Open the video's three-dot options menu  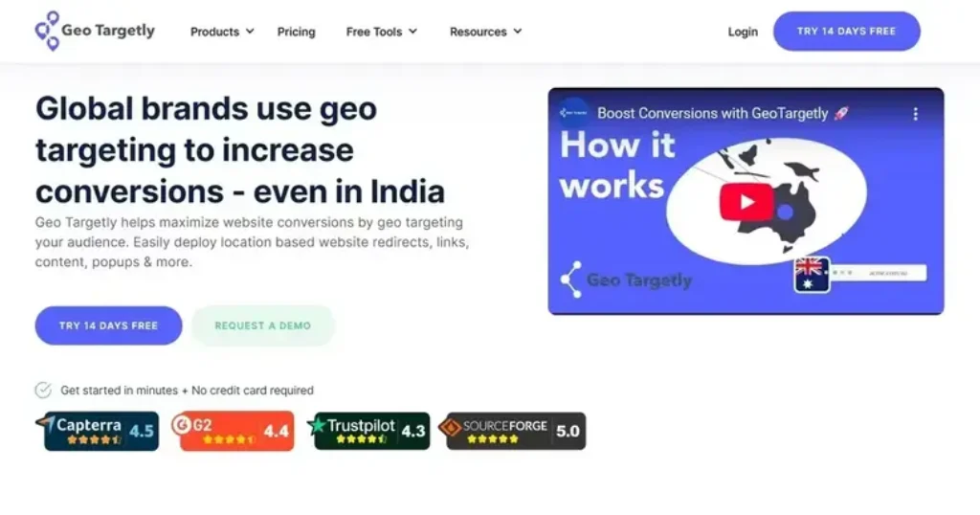(x=915, y=114)
